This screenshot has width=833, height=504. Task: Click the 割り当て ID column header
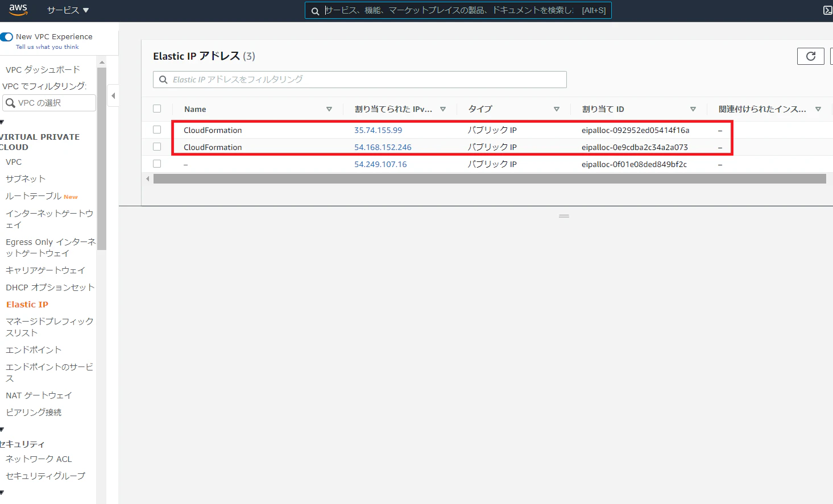tap(603, 109)
